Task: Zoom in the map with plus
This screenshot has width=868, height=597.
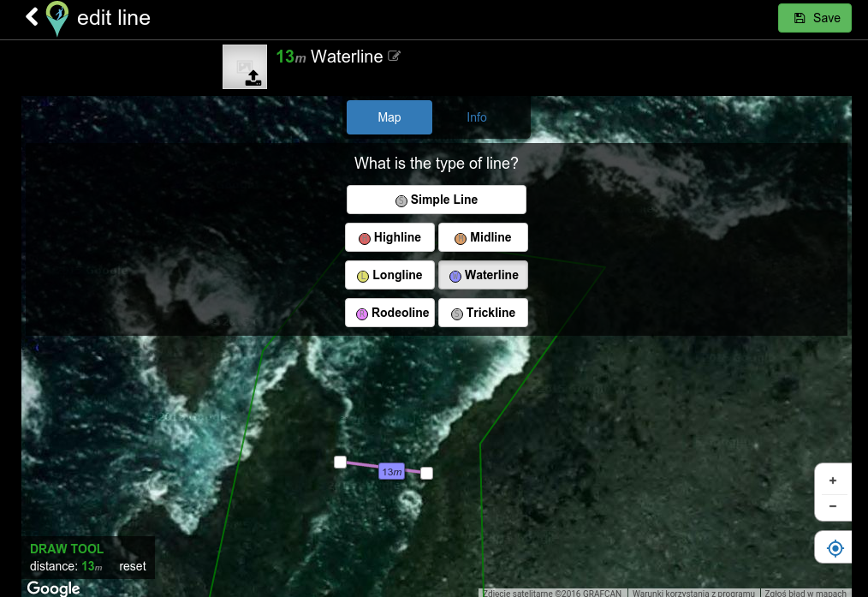Action: [x=833, y=481]
